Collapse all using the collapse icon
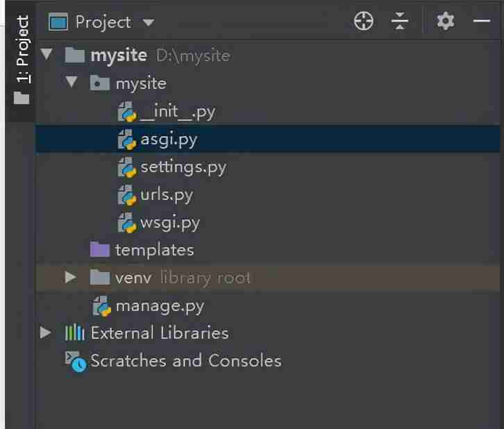This screenshot has height=429, width=504. [400, 22]
